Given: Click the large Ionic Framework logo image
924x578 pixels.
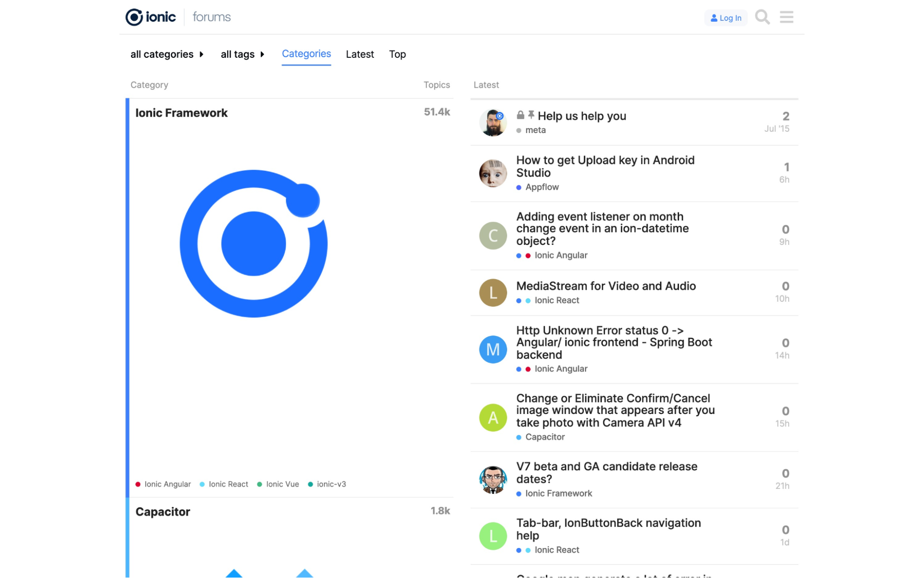Looking at the screenshot, I should [253, 243].
